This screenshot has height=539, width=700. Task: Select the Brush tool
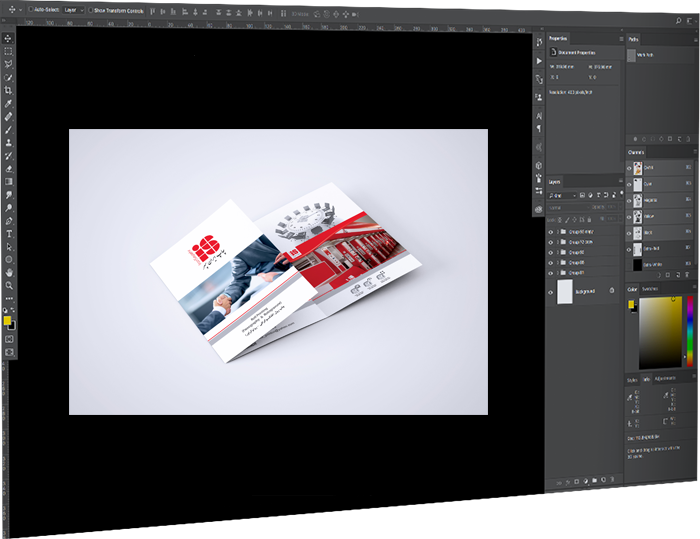click(x=9, y=129)
